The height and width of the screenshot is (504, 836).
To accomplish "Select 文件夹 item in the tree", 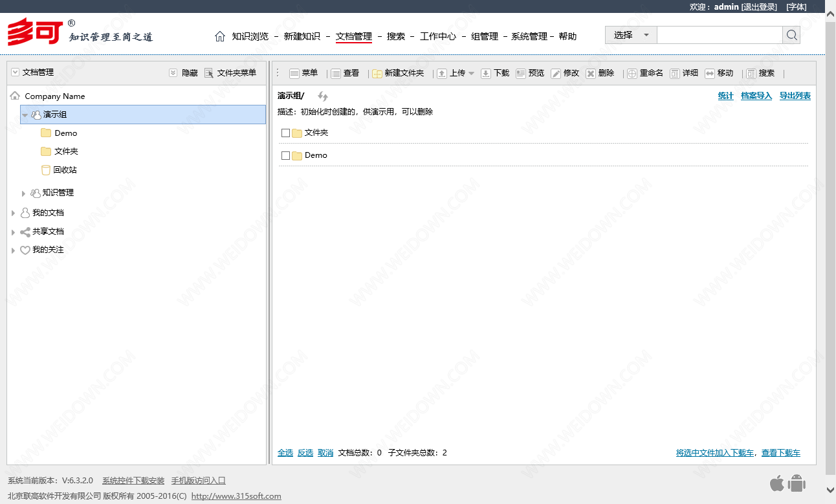I will coord(66,151).
